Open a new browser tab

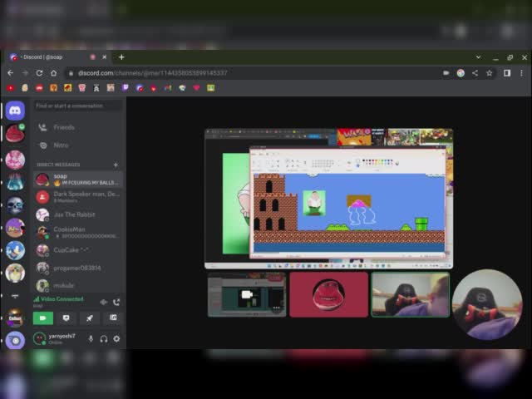(121, 57)
